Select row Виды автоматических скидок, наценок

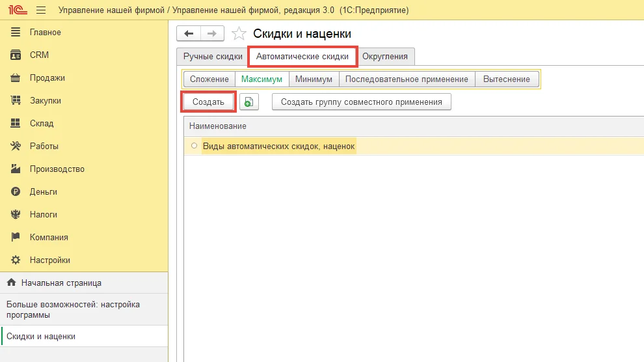(414, 146)
